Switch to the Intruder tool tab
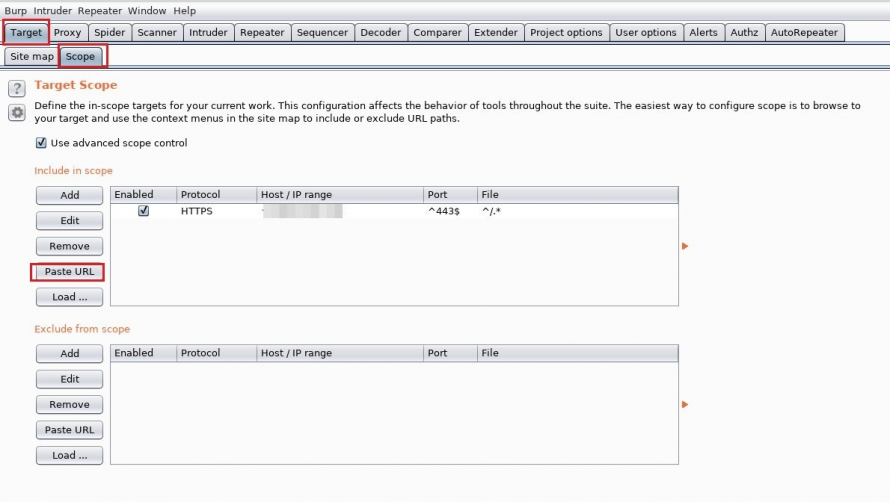Image resolution: width=890 pixels, height=502 pixels. [x=208, y=32]
